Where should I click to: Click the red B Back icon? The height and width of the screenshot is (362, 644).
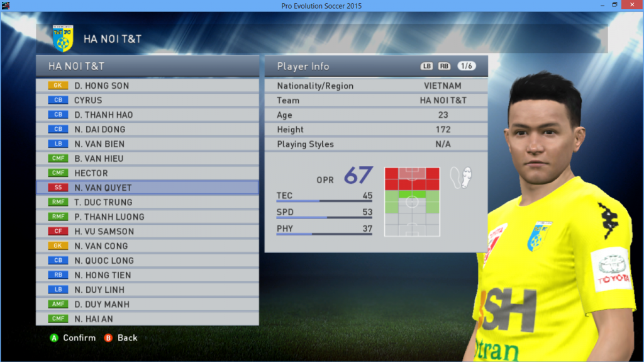108,337
